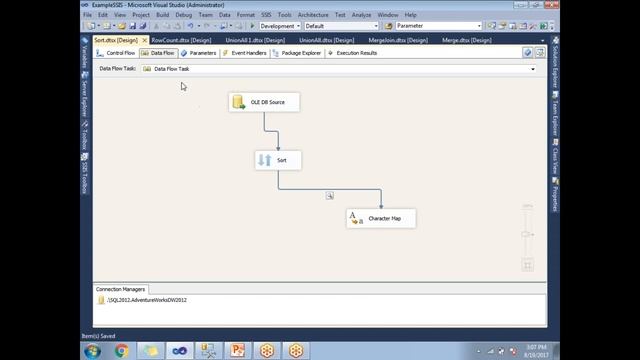Open the UnionAll 1.dtsx [Design] document tab
The height and width of the screenshot is (360, 640).
pos(256,40)
